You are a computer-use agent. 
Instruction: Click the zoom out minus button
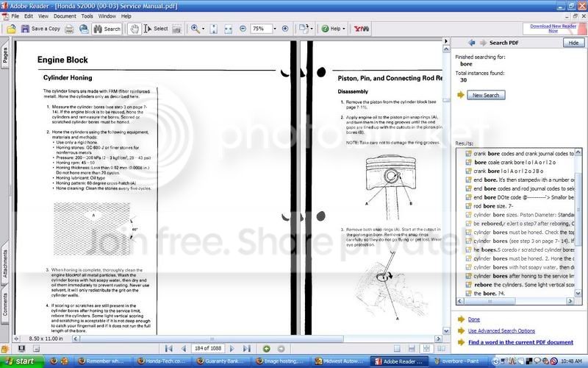pyautogui.click(x=243, y=29)
